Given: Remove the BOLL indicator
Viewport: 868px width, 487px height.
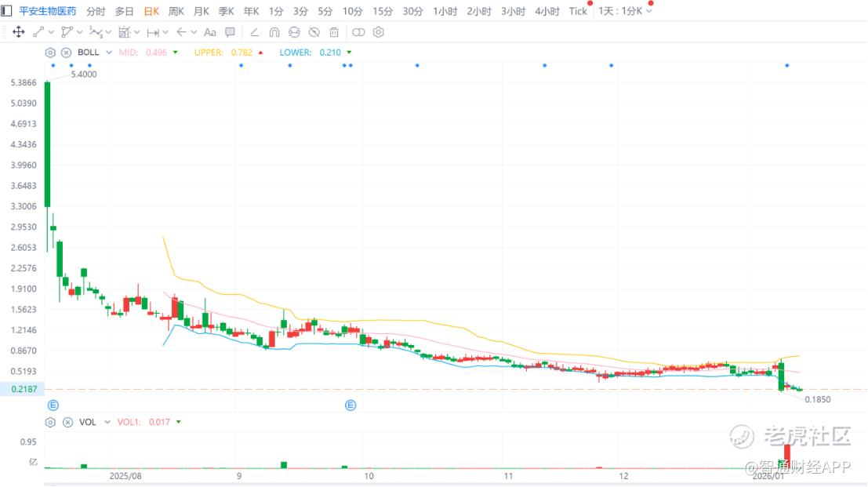Looking at the screenshot, I should click(66, 53).
